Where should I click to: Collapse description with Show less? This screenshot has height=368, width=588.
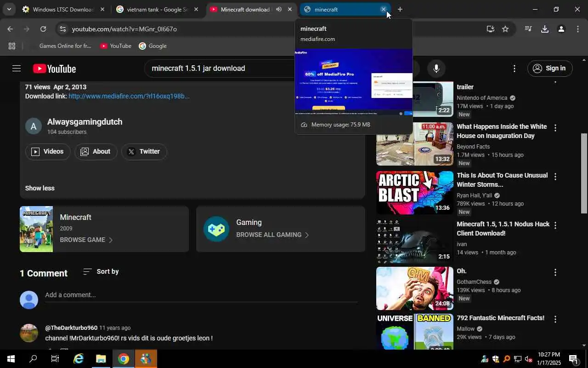point(40,188)
